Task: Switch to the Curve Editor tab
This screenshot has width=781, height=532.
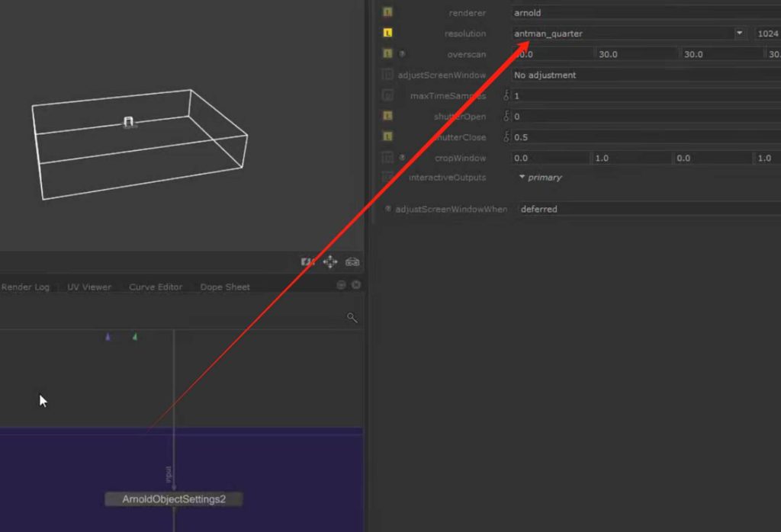Action: point(156,287)
